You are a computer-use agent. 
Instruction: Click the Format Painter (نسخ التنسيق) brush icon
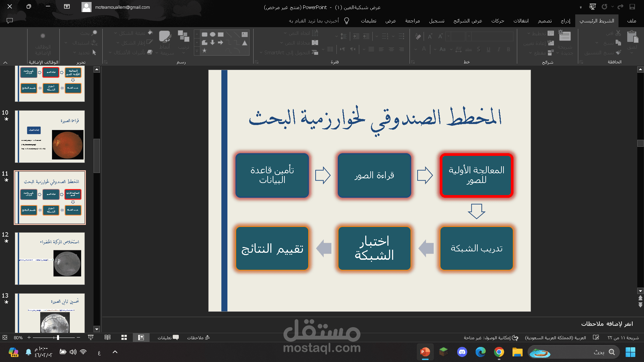[619, 53]
